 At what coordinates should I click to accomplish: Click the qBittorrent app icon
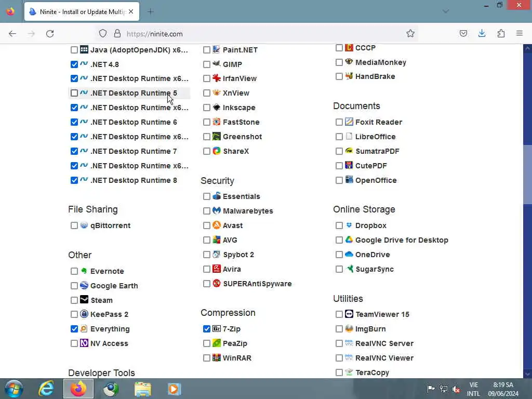tap(84, 225)
